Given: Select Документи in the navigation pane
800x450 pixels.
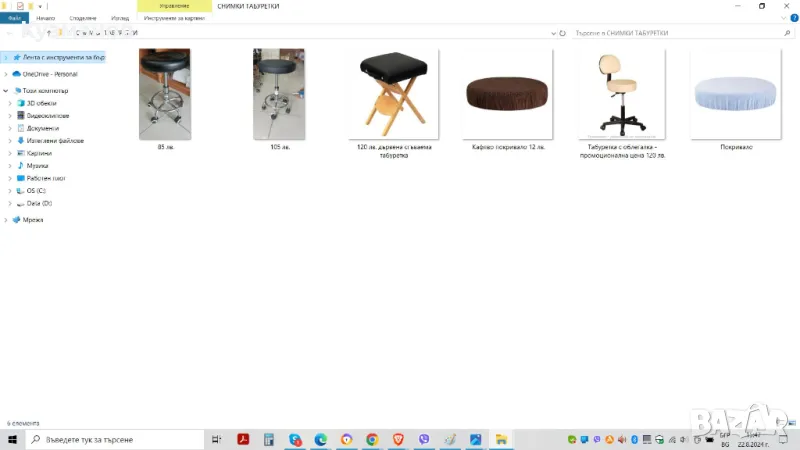Looking at the screenshot, I should pyautogui.click(x=42, y=128).
